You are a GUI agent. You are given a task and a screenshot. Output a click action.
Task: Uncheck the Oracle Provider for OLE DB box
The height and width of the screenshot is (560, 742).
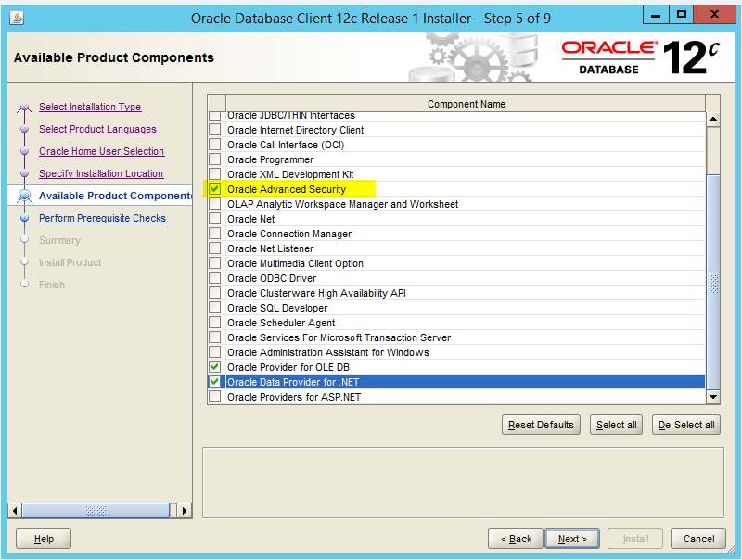coord(215,367)
